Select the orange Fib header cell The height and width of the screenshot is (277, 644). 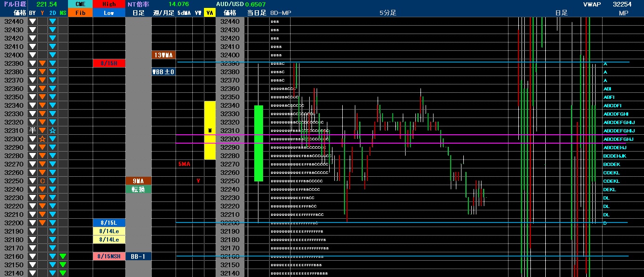(80, 13)
